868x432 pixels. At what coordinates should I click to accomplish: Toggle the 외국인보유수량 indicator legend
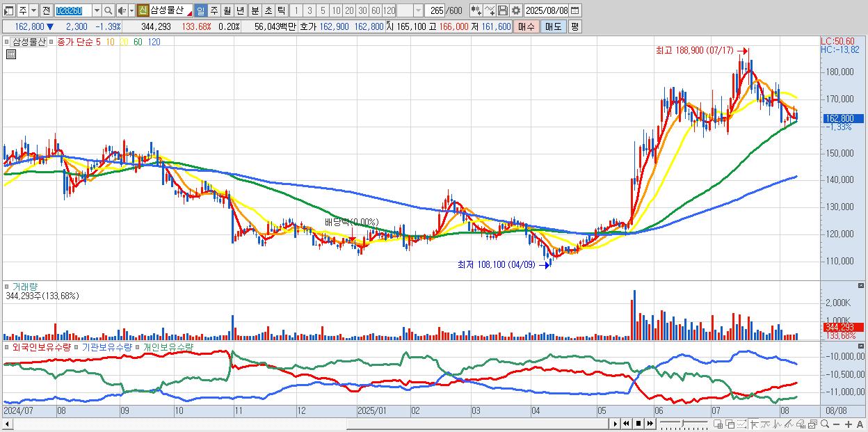coord(41,346)
